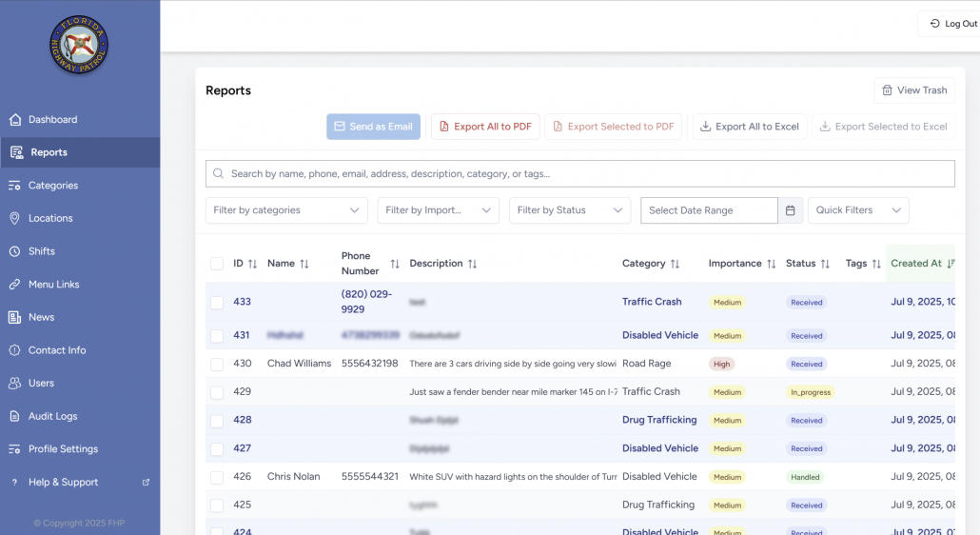Viewport: 980px width, 535px height.
Task: Open the Filter by categories dropdown
Action: pos(286,210)
